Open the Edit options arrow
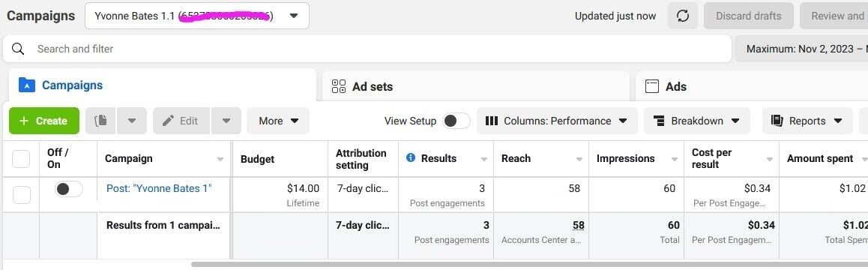 226,121
